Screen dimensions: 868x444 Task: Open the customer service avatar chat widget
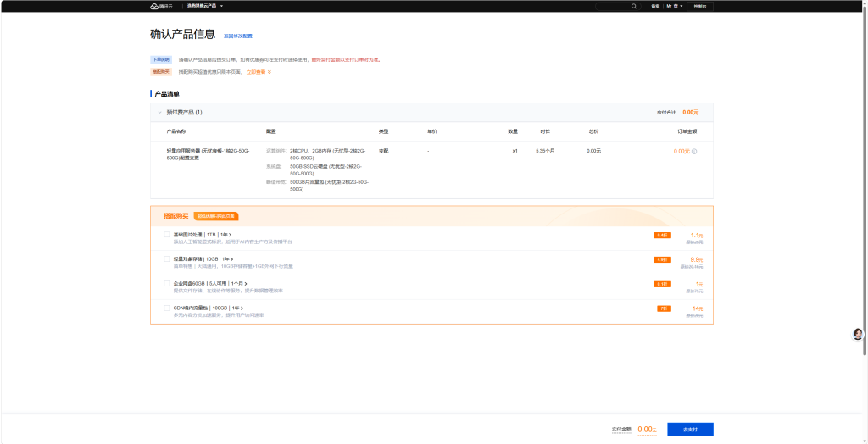(858, 334)
